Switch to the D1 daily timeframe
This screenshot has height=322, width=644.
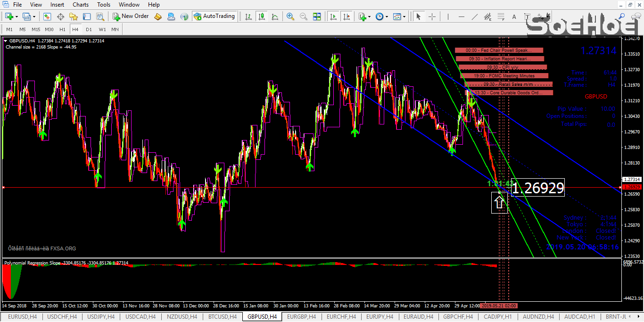88,29
